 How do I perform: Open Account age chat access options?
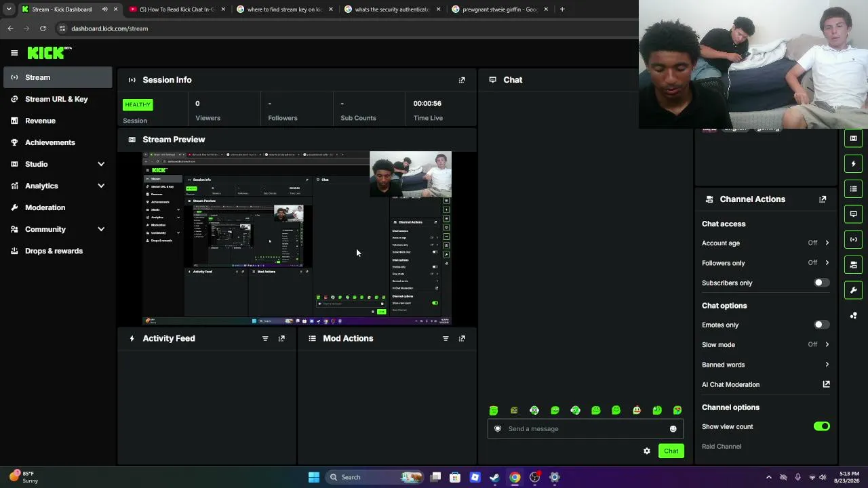point(766,243)
